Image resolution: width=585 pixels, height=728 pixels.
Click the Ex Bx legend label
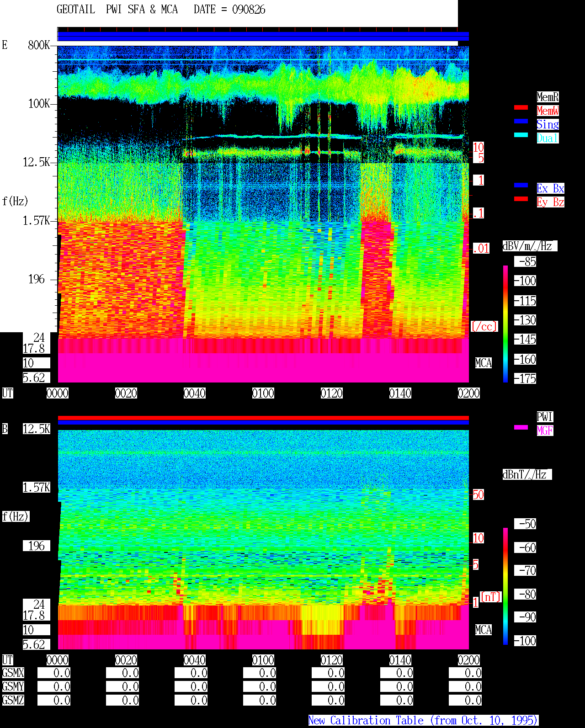pos(550,188)
